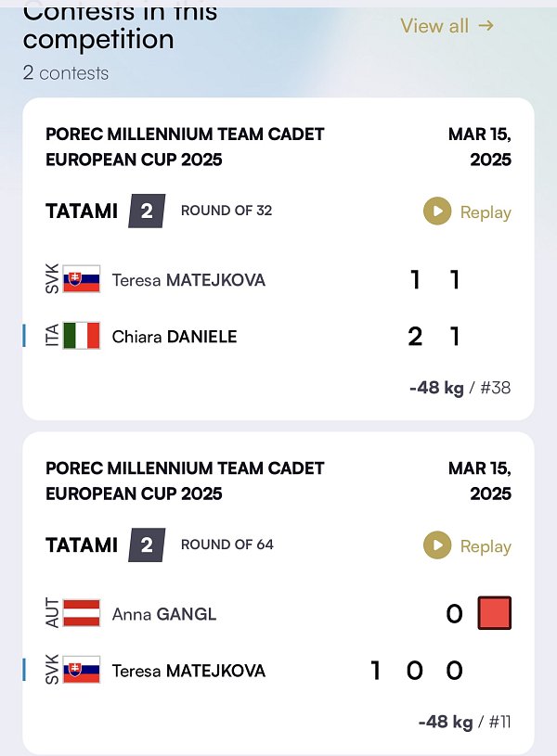Click tatami number 2 badge in Round of 64
The width and height of the screenshot is (557, 756).
point(147,545)
